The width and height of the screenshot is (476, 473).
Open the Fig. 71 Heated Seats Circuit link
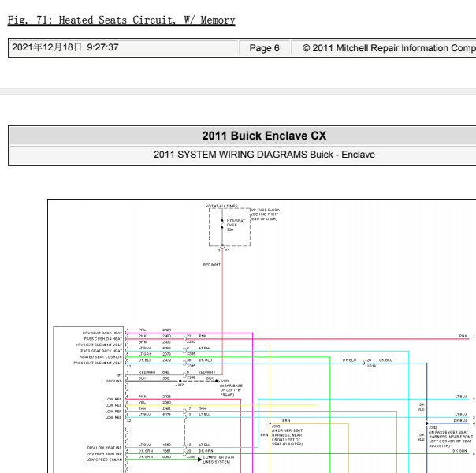(x=121, y=20)
